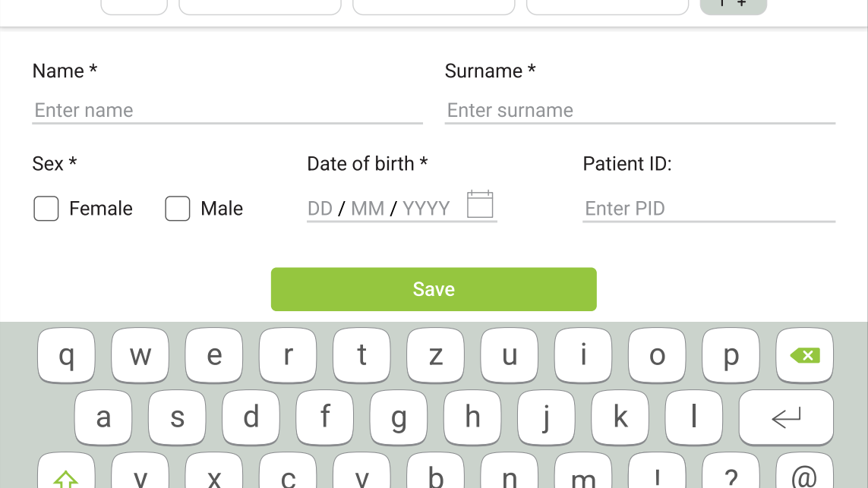The height and width of the screenshot is (488, 868).
Task: Click the DD day entry of date field
Action: coord(320,209)
